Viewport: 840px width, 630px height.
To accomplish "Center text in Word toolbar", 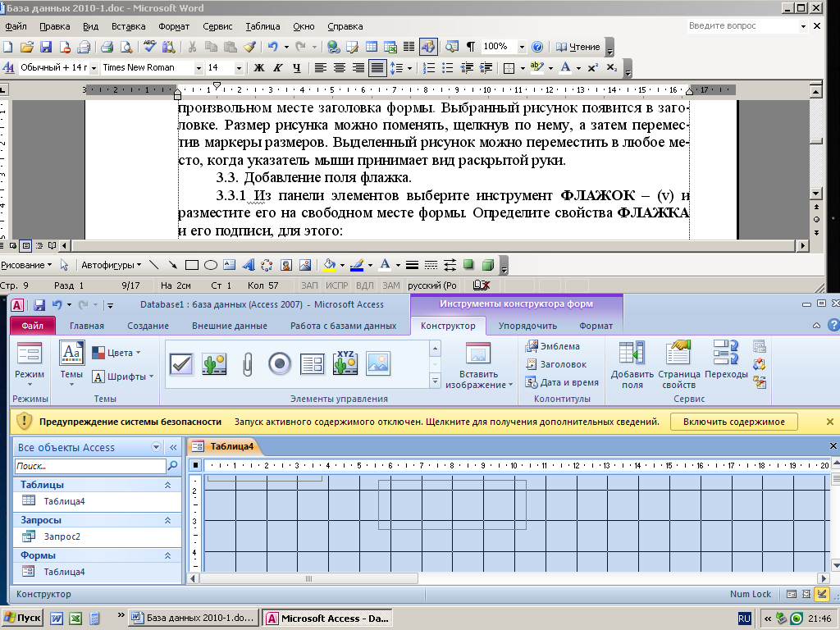I will click(339, 68).
